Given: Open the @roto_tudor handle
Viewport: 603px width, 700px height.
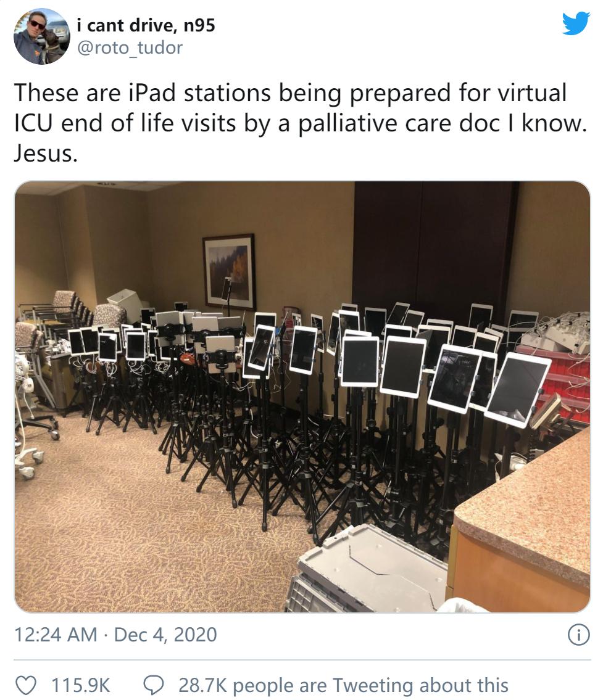Looking at the screenshot, I should click(x=130, y=47).
